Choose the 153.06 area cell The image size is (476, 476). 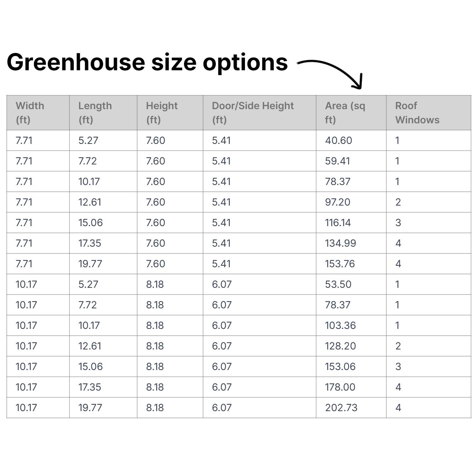click(340, 367)
